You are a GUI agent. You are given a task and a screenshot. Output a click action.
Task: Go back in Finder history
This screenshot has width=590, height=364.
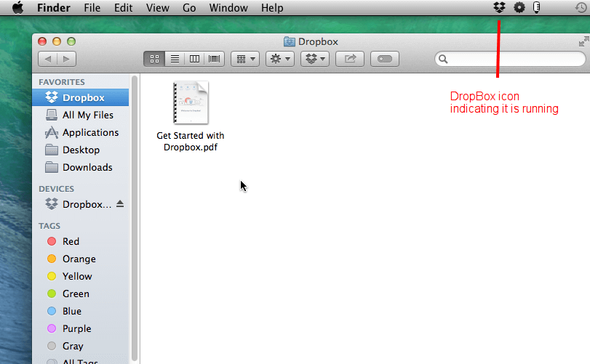(48, 59)
